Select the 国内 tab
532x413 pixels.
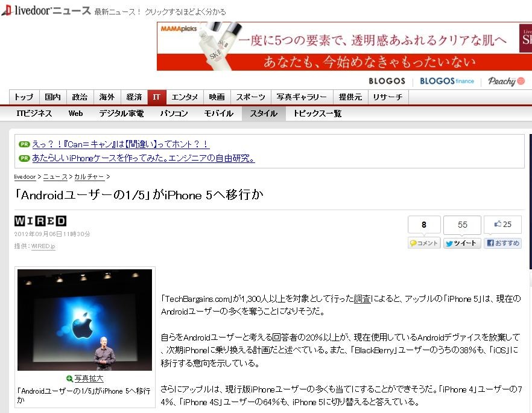tap(53, 97)
